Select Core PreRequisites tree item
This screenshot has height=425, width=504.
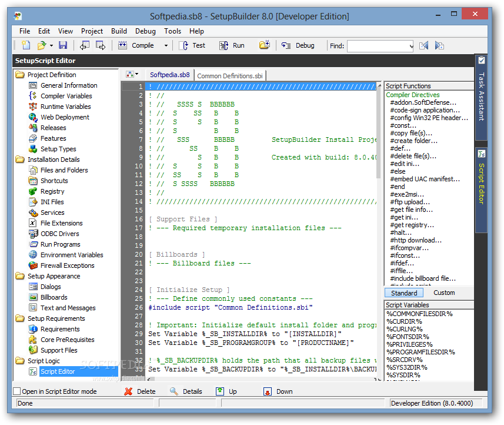pyautogui.click(x=68, y=340)
